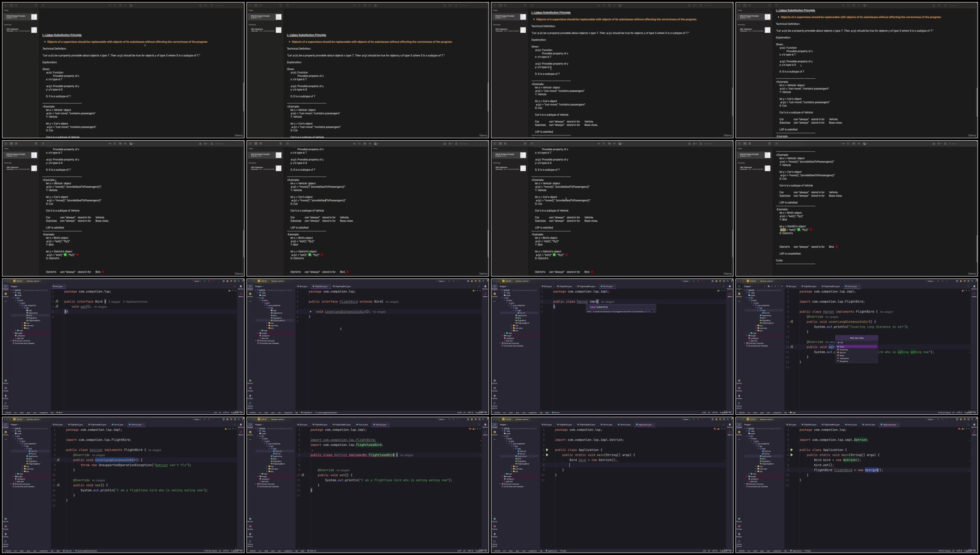
Task: Accept the "implements" completion suggestion
Action: pos(621,307)
